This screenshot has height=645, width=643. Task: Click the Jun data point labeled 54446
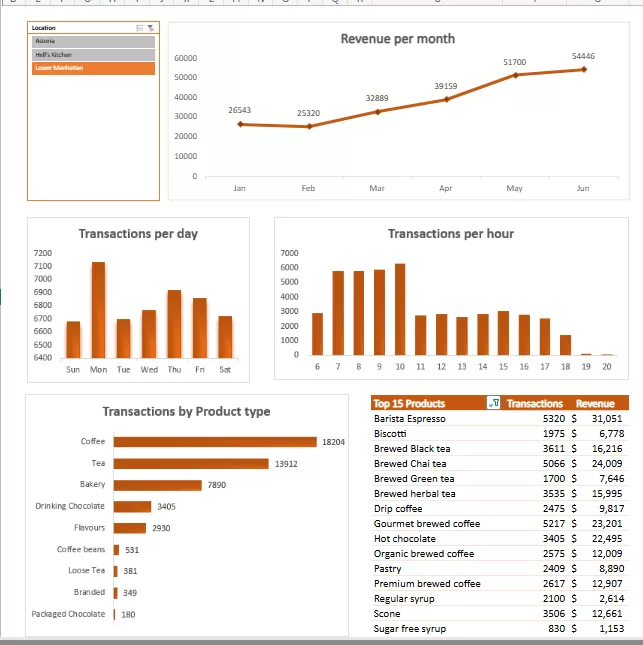pyautogui.click(x=583, y=69)
